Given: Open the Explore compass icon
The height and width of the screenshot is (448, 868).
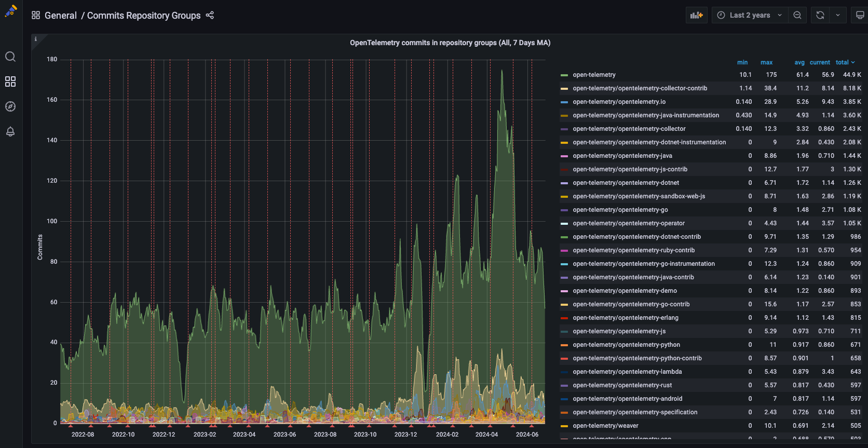Looking at the screenshot, I should click(10, 106).
